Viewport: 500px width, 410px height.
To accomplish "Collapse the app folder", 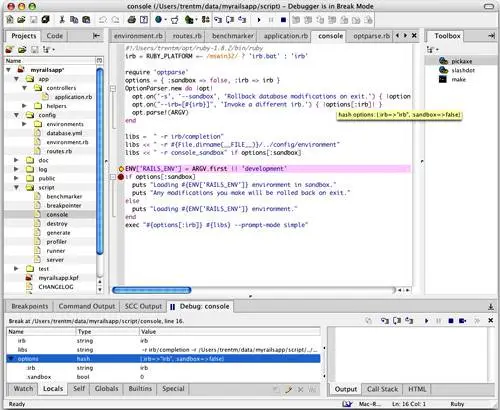I will (x=16, y=79).
